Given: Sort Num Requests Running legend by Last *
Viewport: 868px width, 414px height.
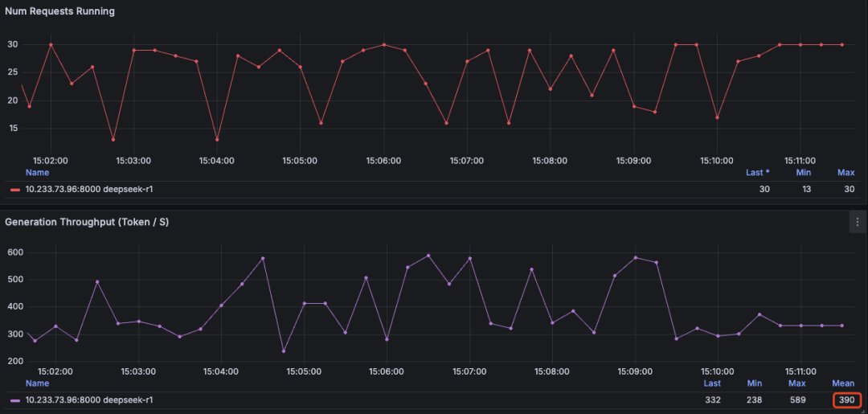Looking at the screenshot, I should [757, 172].
